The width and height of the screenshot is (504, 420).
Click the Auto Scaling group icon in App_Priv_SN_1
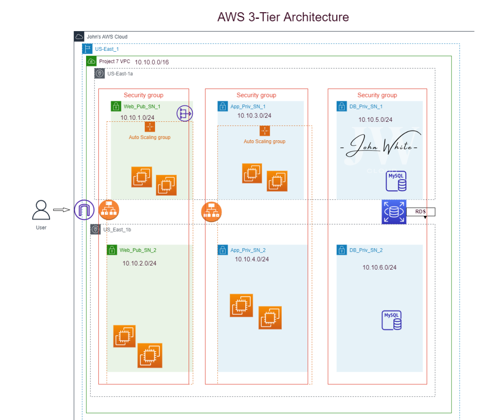click(265, 131)
